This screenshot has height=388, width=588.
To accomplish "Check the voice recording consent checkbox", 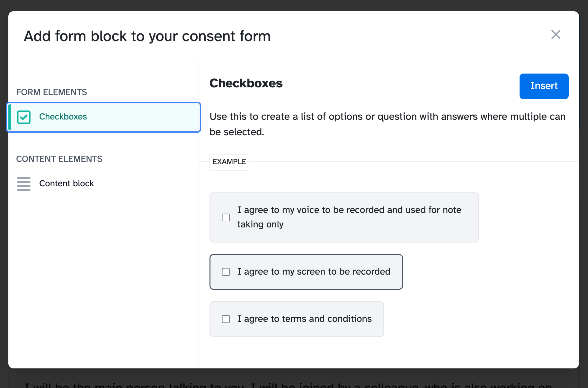I will point(226,217).
